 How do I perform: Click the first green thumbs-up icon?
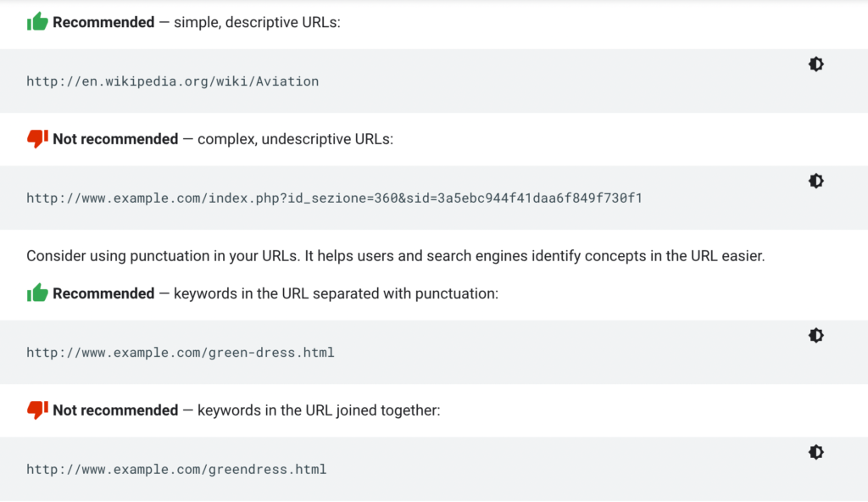point(37,22)
